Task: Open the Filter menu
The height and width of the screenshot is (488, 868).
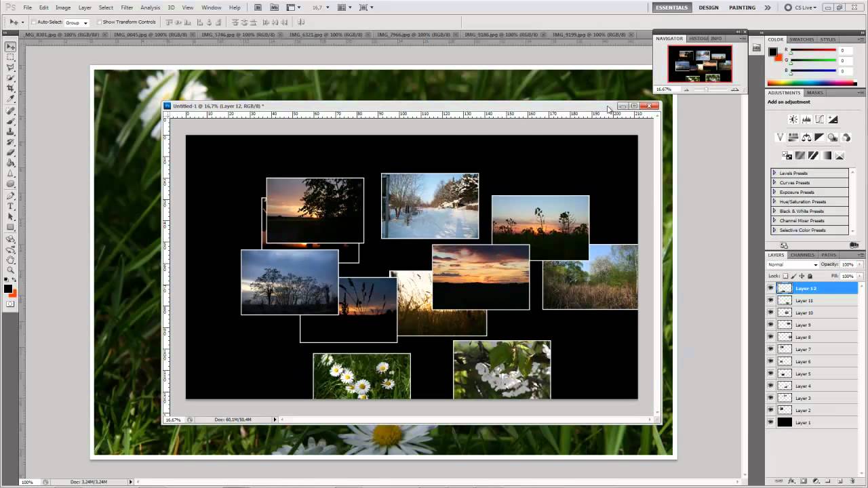Action: click(127, 7)
